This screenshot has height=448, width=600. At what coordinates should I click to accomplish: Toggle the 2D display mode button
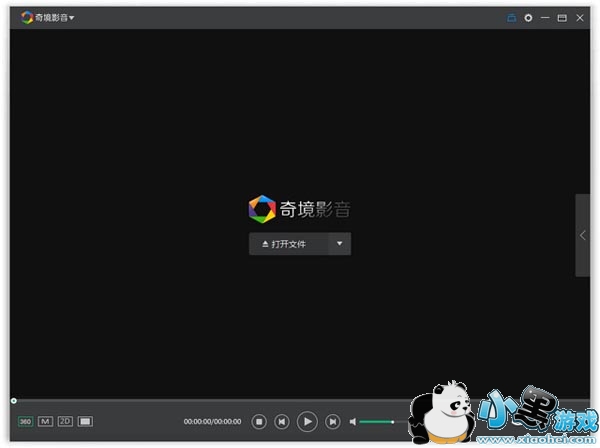tap(65, 422)
